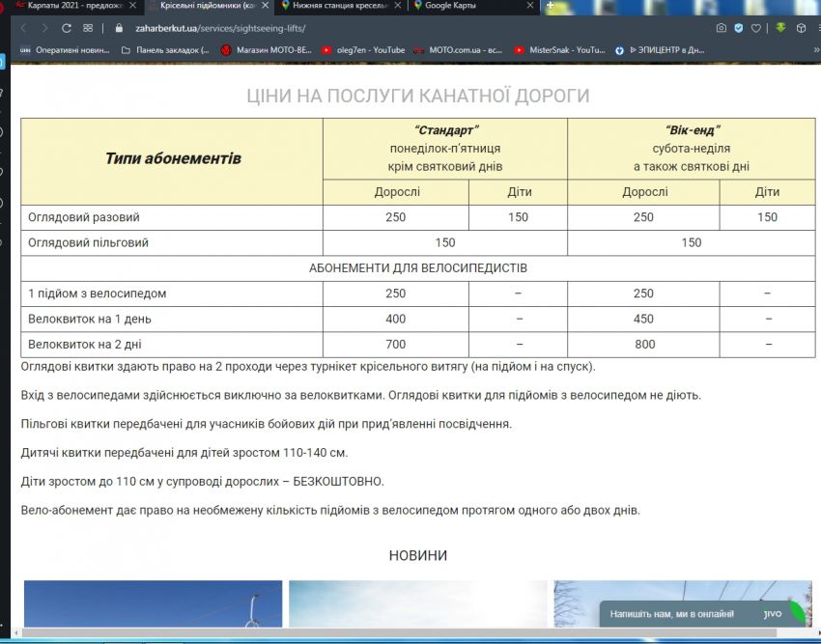Screen dimensions: 821x644
Task: Close the Карпаты 2021 tab
Action: (132, 5)
